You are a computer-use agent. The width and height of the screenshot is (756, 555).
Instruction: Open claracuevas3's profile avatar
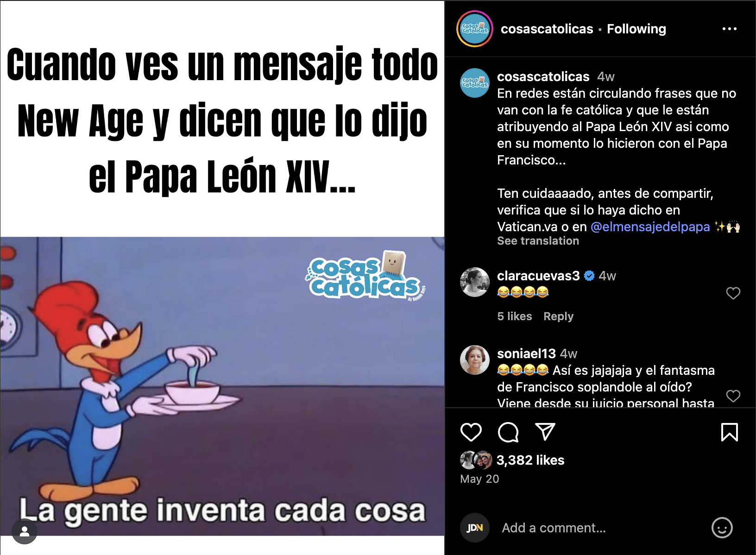tap(475, 282)
